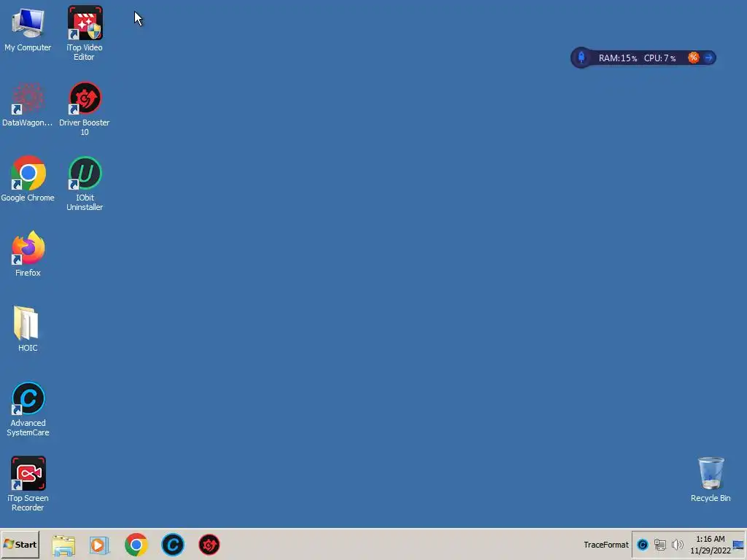The image size is (747, 560).
Task: Expand the performance widget arrow
Action: (x=708, y=58)
